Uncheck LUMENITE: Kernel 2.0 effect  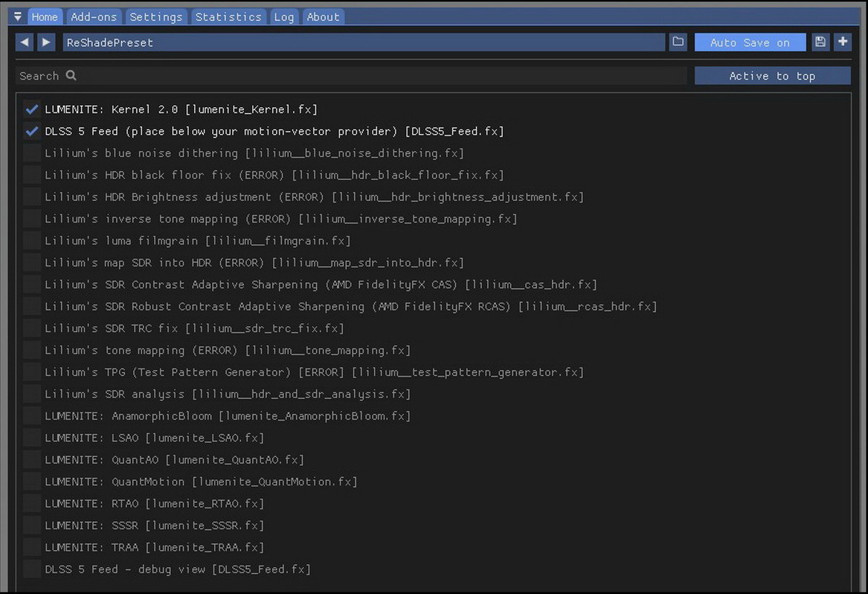pos(32,109)
